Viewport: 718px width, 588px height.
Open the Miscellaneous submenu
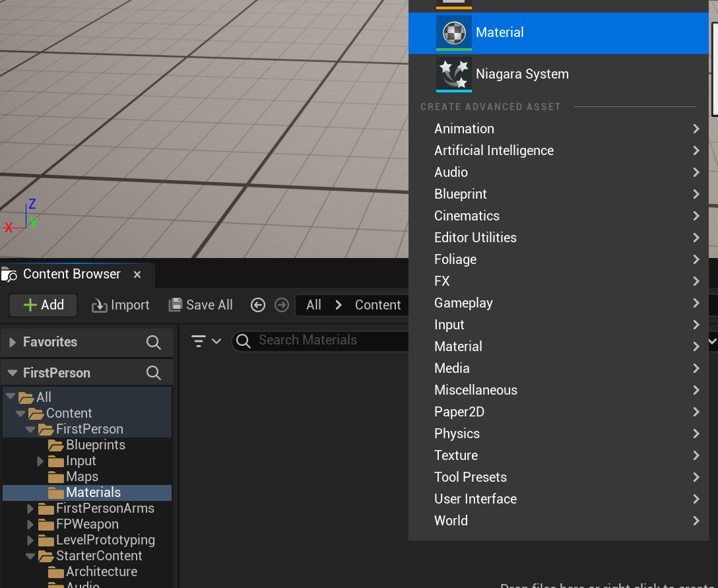pyautogui.click(x=558, y=390)
